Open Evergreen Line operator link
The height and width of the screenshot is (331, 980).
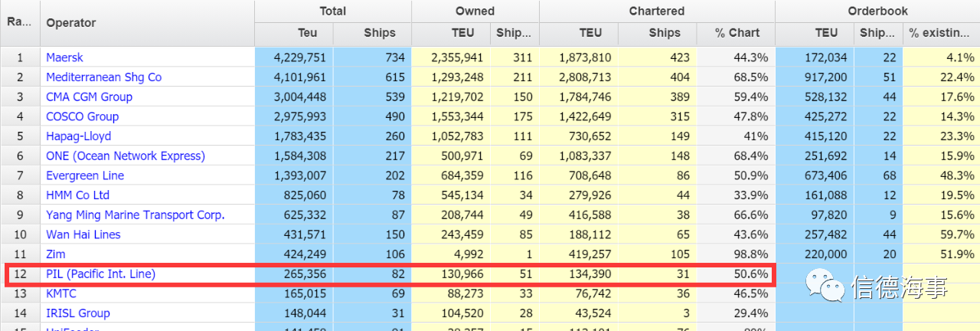[x=85, y=175]
